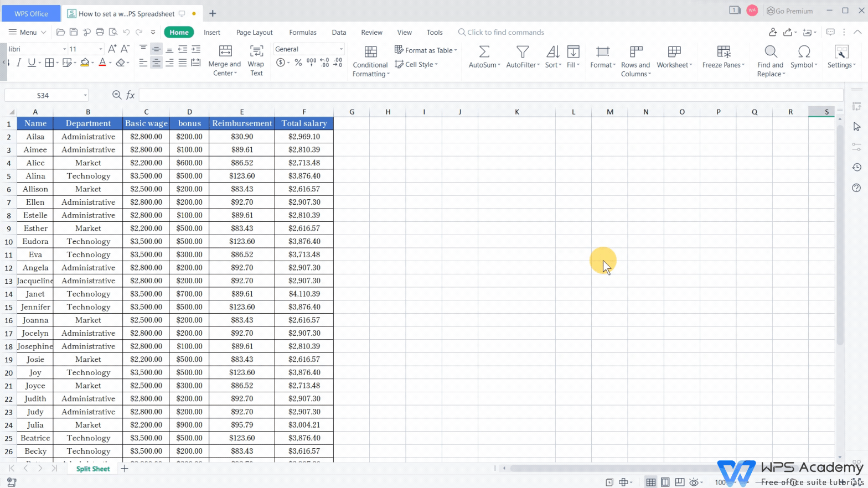Open the font color dropdown arrow
Image resolution: width=868 pixels, height=488 pixels.
110,63
